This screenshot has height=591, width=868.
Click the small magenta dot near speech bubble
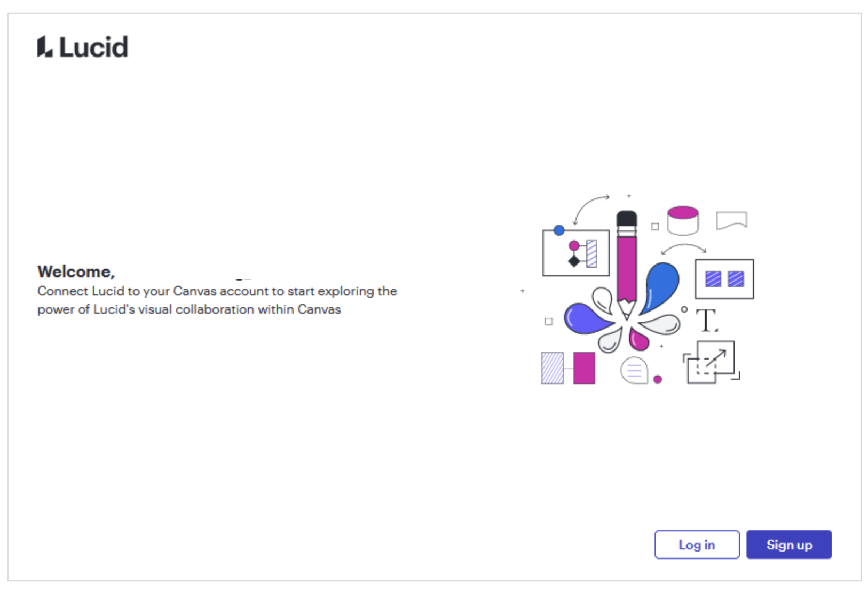(x=658, y=379)
